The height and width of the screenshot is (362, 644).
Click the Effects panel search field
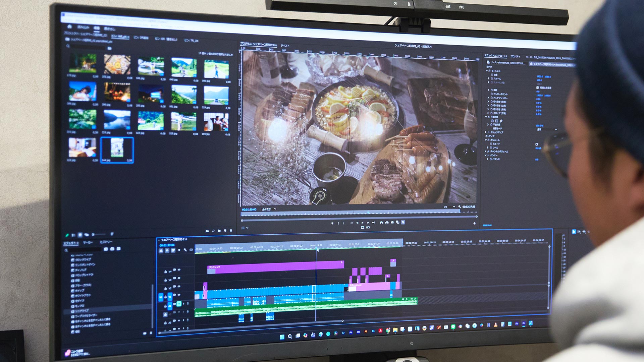click(85, 249)
